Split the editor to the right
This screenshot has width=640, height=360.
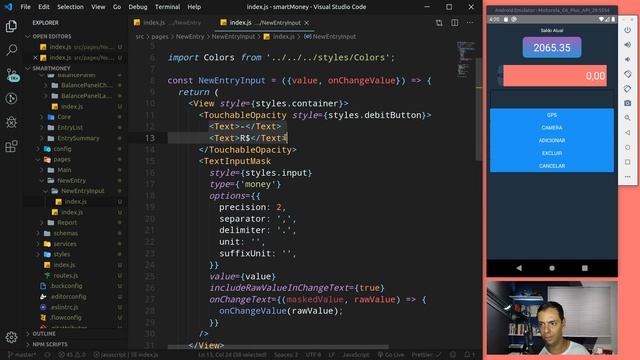coord(455,23)
